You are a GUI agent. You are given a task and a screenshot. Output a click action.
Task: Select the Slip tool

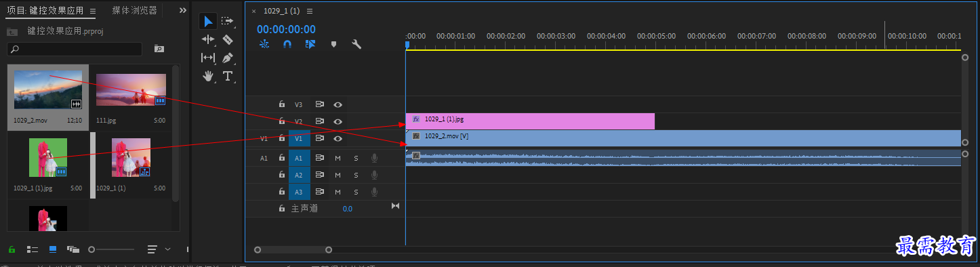tap(208, 58)
